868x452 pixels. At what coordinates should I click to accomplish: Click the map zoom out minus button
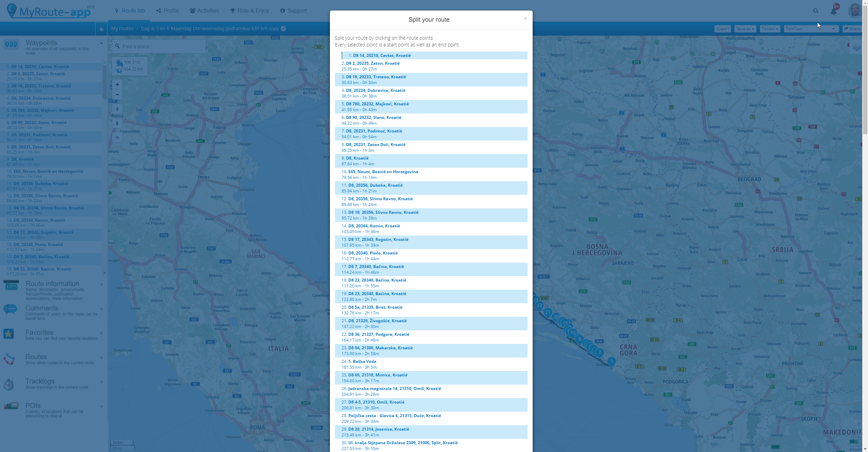tap(117, 95)
